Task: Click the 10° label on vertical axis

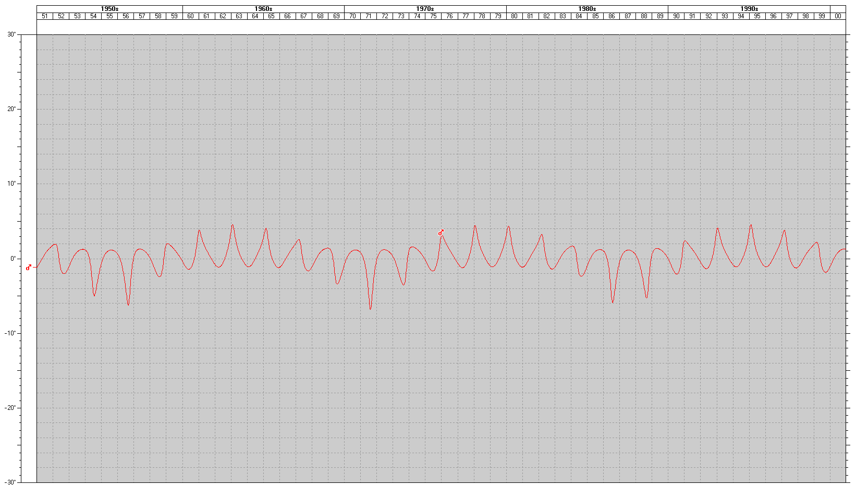Action: point(11,184)
